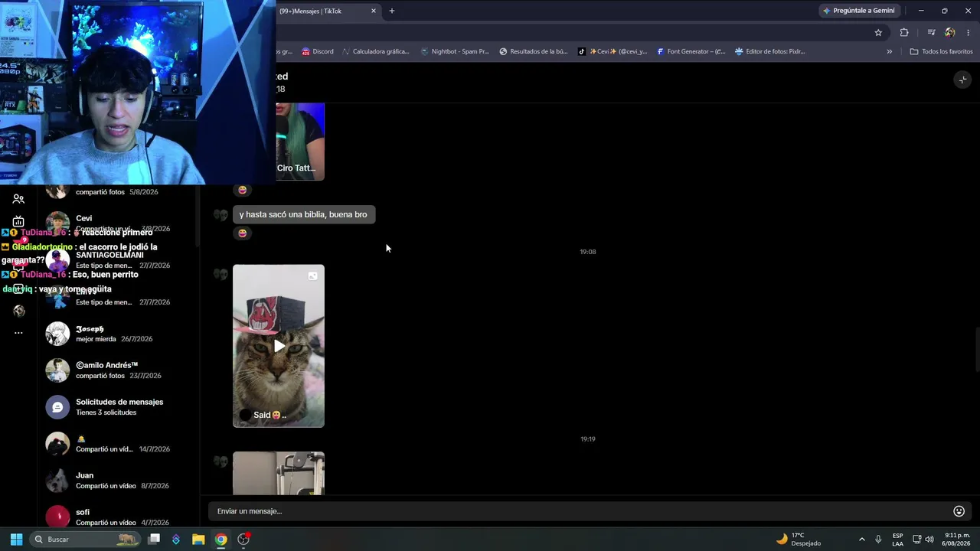Open the Editor de fotos Pixlr bookmark

[770, 51]
